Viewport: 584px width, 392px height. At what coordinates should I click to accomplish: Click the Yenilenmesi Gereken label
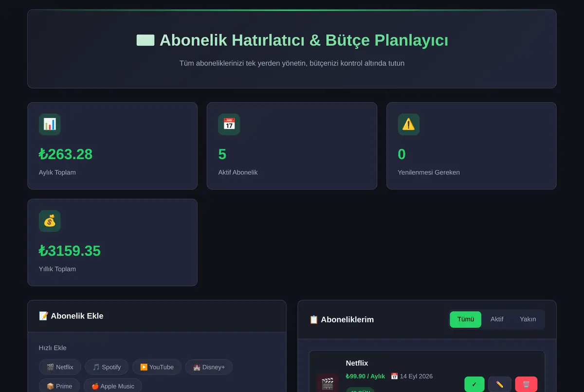[x=429, y=173]
